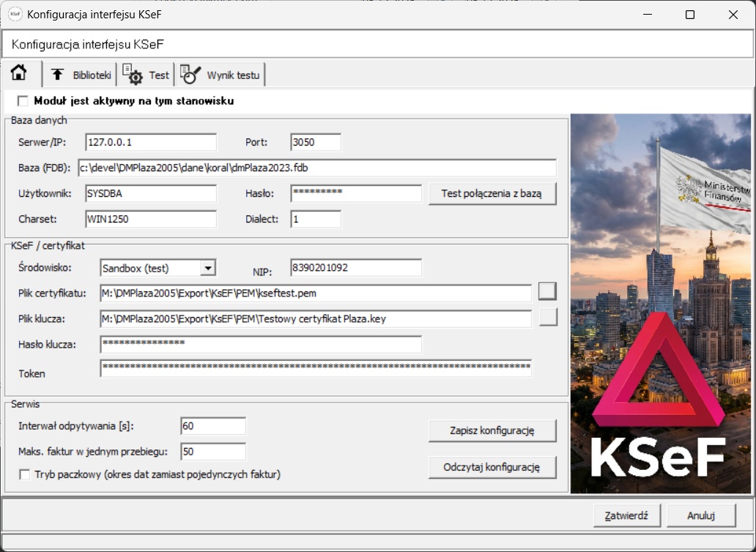Screen dimensions: 756x552
Task: Focus the Port field showing 3050
Action: click(316, 142)
